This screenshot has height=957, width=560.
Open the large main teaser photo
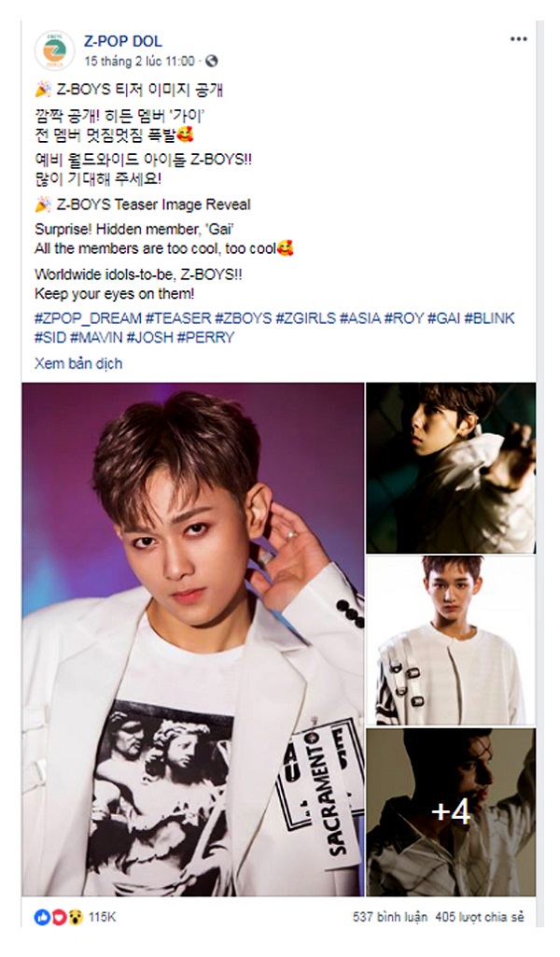193,639
